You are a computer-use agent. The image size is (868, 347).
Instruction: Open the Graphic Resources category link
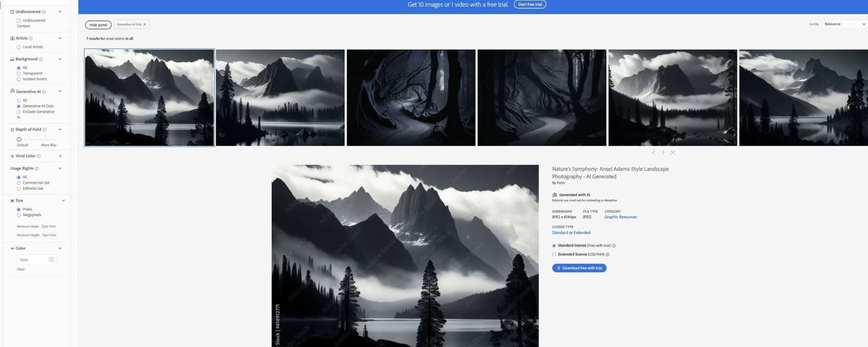[x=620, y=217]
